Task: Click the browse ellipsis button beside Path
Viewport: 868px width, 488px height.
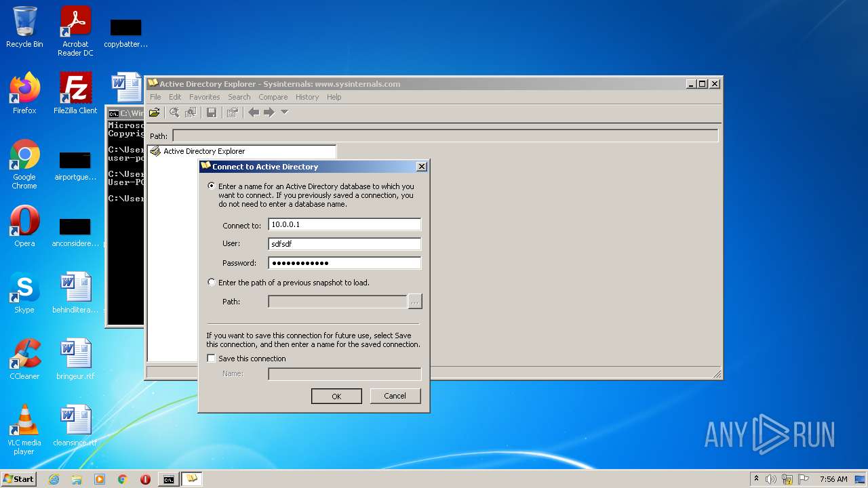Action: tap(415, 302)
